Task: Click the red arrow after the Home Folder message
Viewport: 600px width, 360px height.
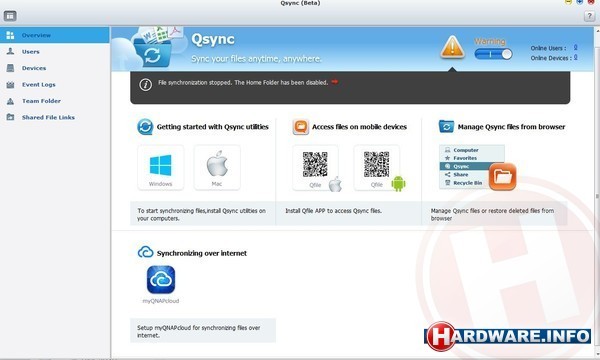Action: pos(334,81)
